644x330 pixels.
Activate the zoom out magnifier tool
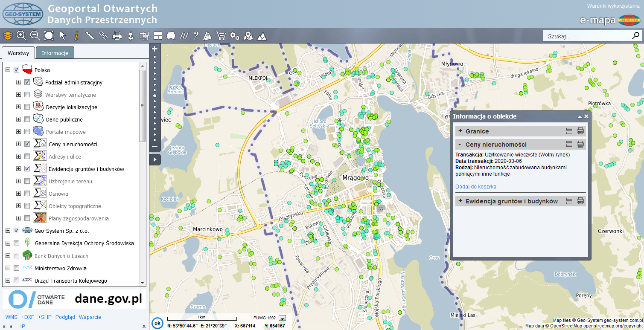tap(35, 36)
